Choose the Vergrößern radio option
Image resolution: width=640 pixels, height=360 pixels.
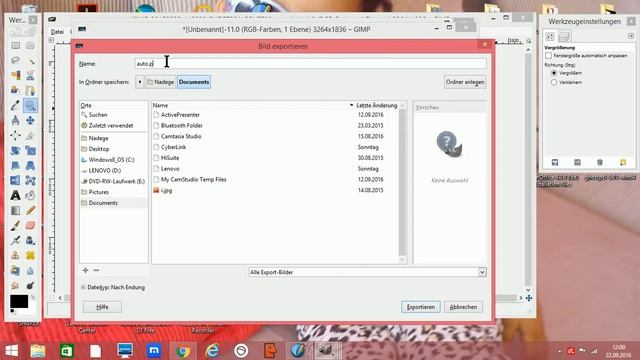click(x=554, y=73)
